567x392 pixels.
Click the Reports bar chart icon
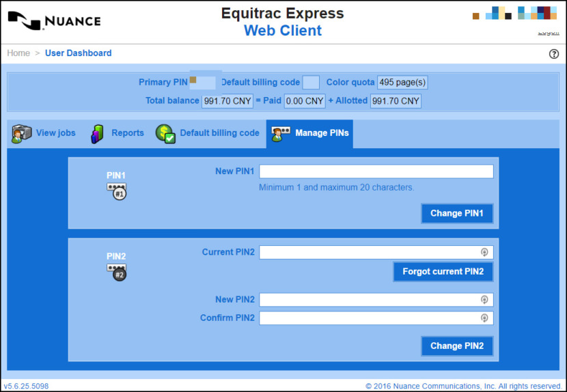[x=97, y=134]
